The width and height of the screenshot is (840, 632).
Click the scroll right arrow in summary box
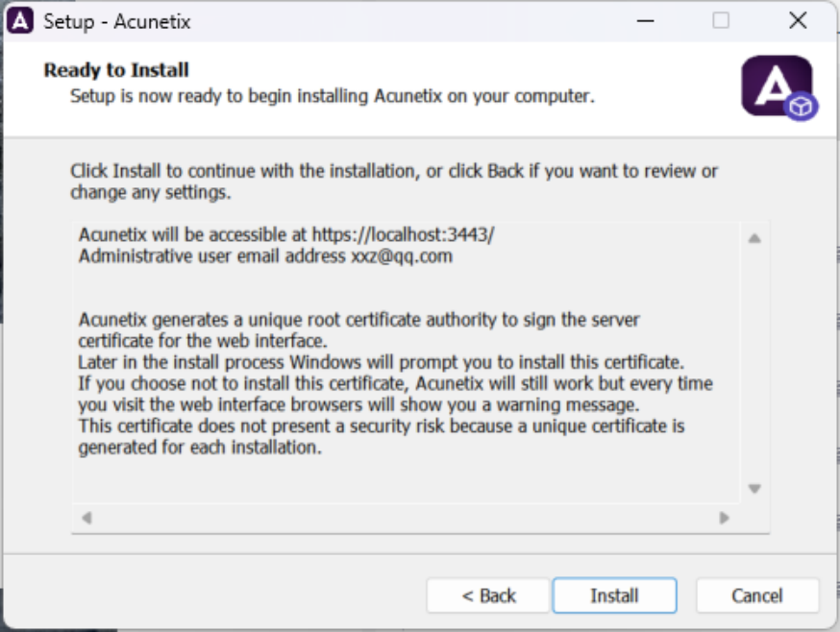tap(725, 518)
